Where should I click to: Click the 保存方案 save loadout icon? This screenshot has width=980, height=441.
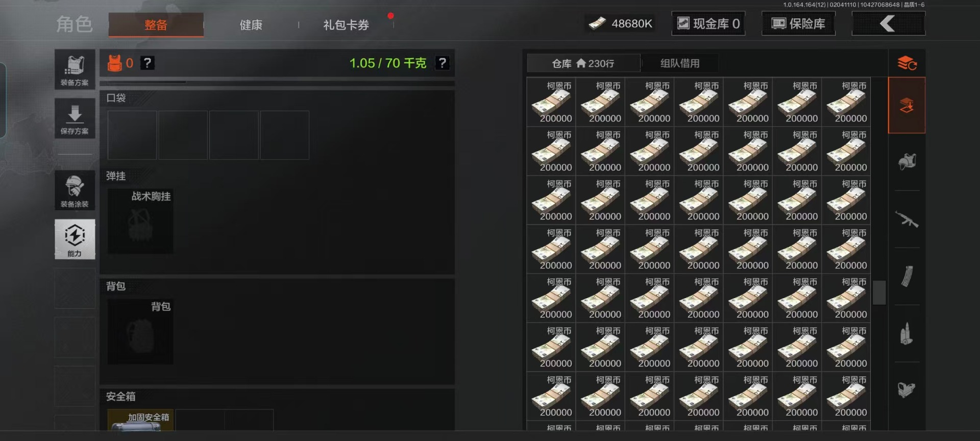pyautogui.click(x=75, y=118)
